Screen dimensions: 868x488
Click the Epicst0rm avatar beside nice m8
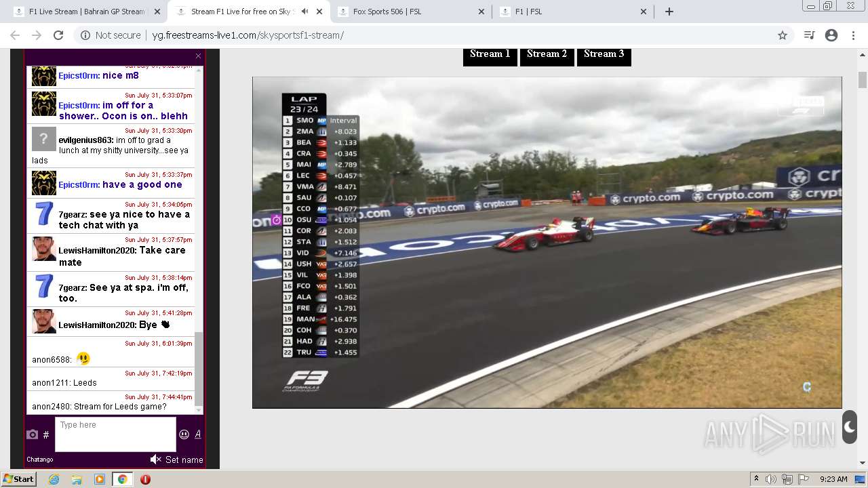pyautogui.click(x=44, y=75)
